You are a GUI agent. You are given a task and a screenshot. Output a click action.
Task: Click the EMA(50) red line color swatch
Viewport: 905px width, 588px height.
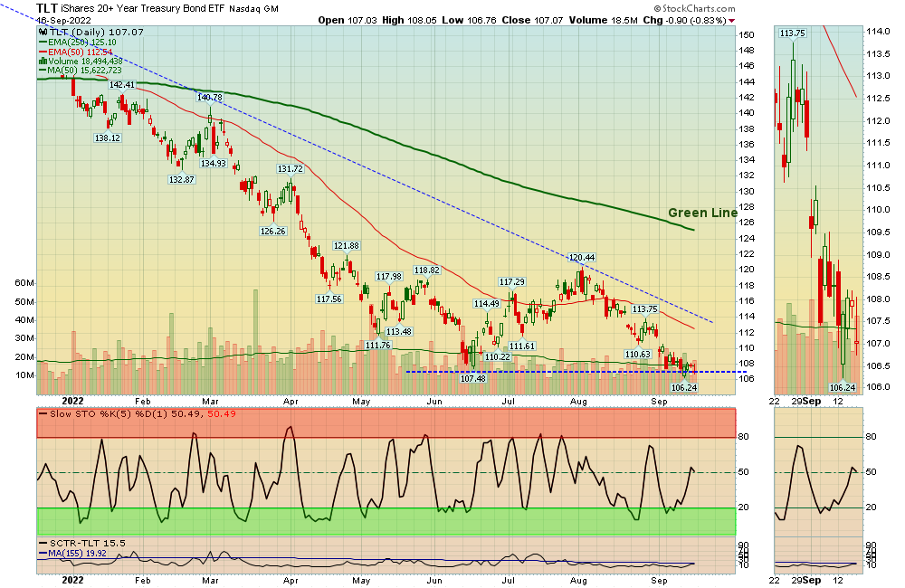click(x=43, y=51)
